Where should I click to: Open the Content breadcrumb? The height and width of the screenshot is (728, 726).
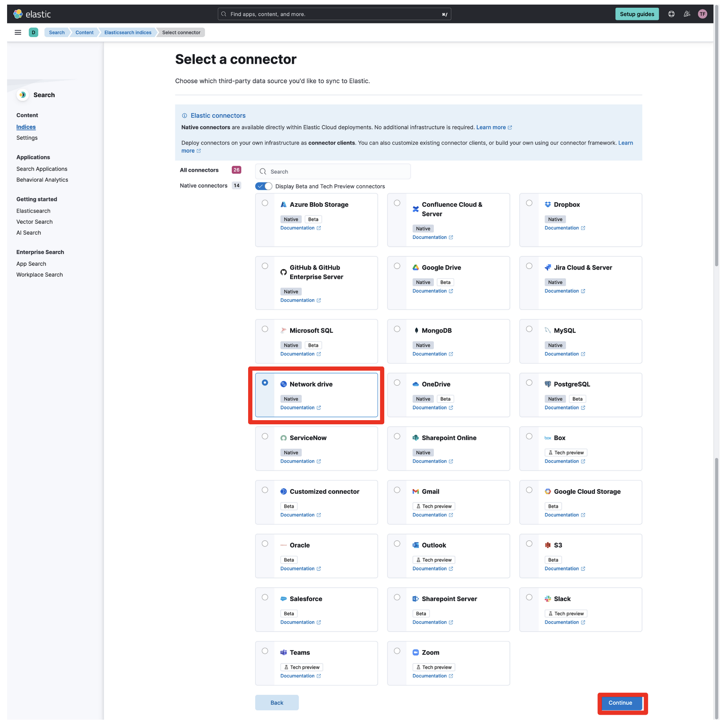coord(85,32)
